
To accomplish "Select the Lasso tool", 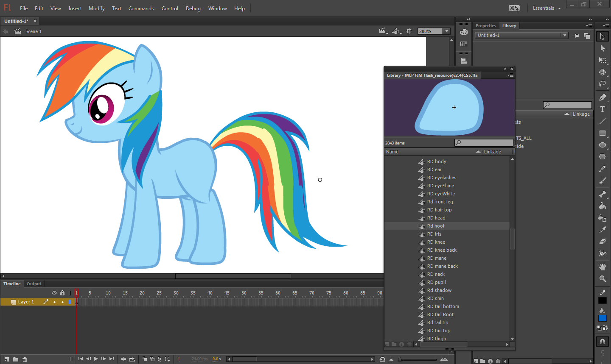I will [x=602, y=84].
